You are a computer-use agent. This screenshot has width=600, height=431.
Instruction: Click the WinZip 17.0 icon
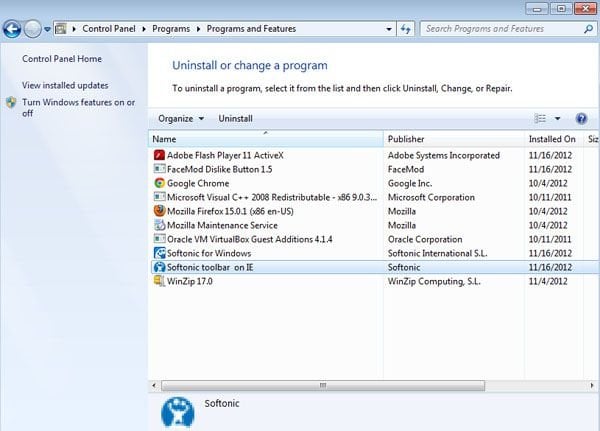click(x=159, y=281)
